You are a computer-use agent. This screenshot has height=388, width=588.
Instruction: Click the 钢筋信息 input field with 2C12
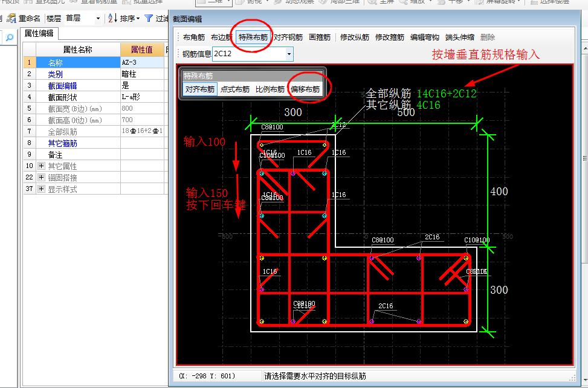pos(249,54)
